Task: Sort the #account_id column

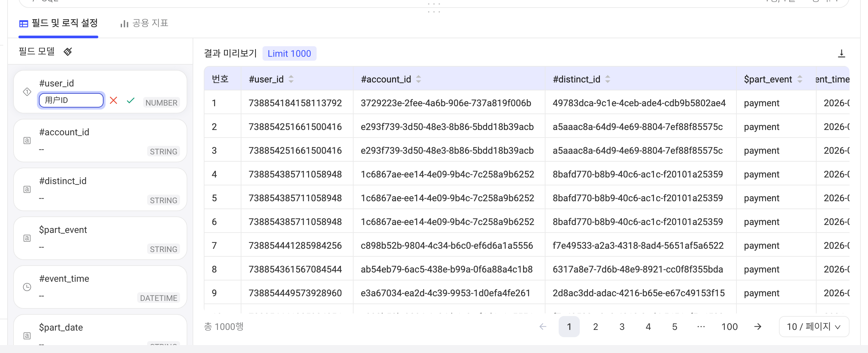Action: (418, 79)
